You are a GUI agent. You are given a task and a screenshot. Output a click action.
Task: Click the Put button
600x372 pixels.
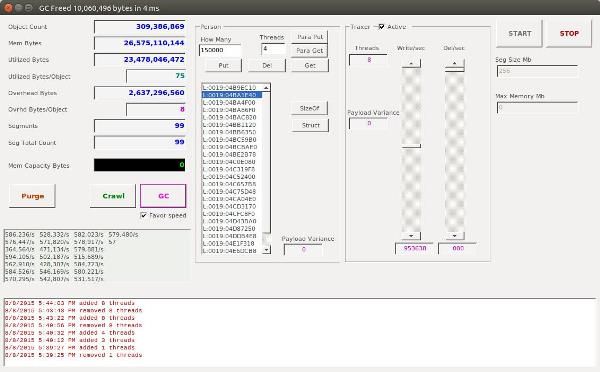[223, 65]
